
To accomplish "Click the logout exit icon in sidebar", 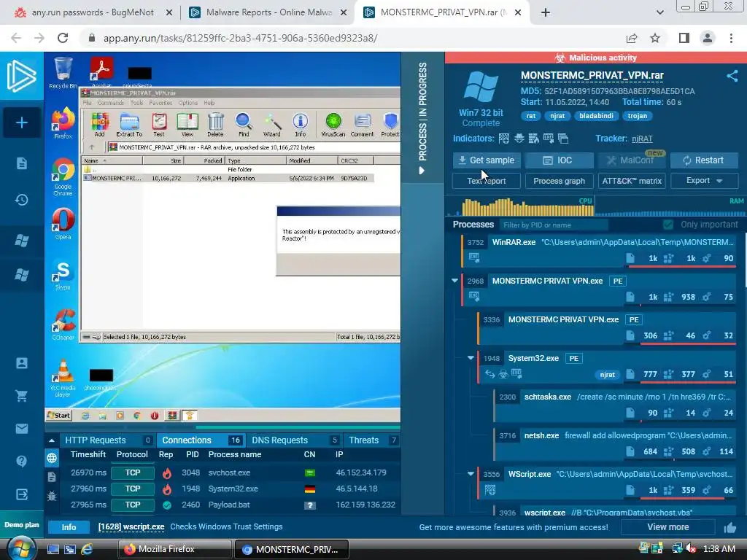I will click(21, 494).
